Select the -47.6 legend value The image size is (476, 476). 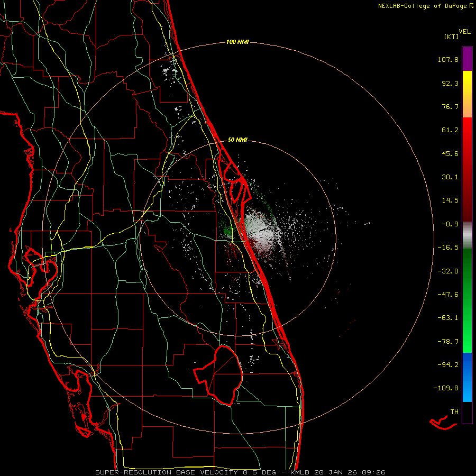pyautogui.click(x=448, y=295)
